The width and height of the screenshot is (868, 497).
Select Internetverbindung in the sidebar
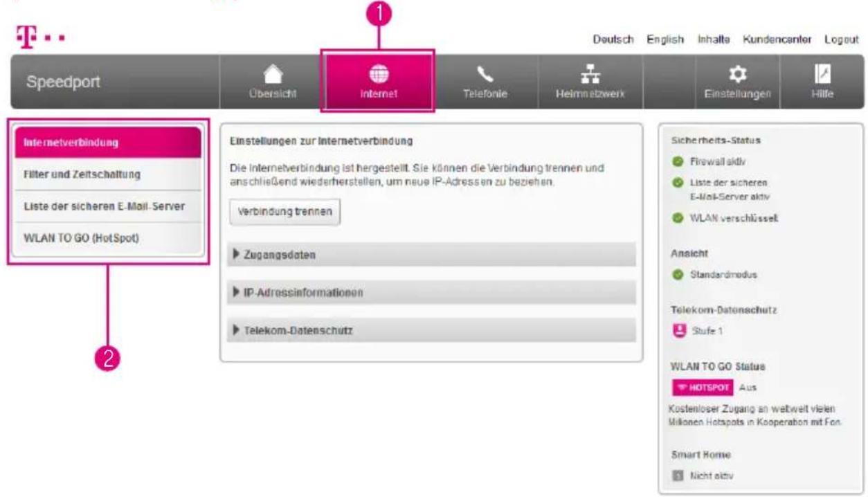[107, 143]
